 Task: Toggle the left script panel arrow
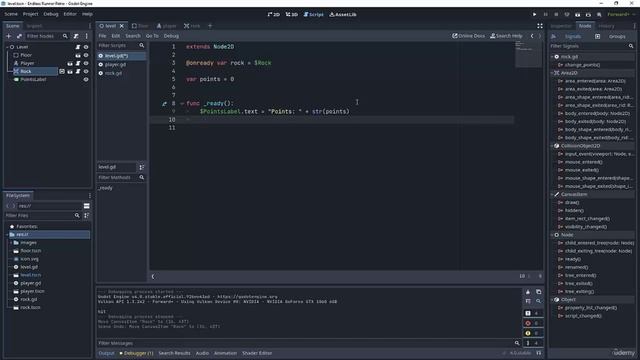pos(153,277)
